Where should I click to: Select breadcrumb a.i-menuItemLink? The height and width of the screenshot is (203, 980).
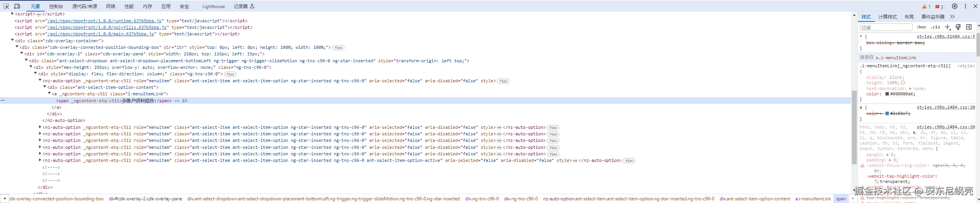pyautogui.click(x=813, y=199)
